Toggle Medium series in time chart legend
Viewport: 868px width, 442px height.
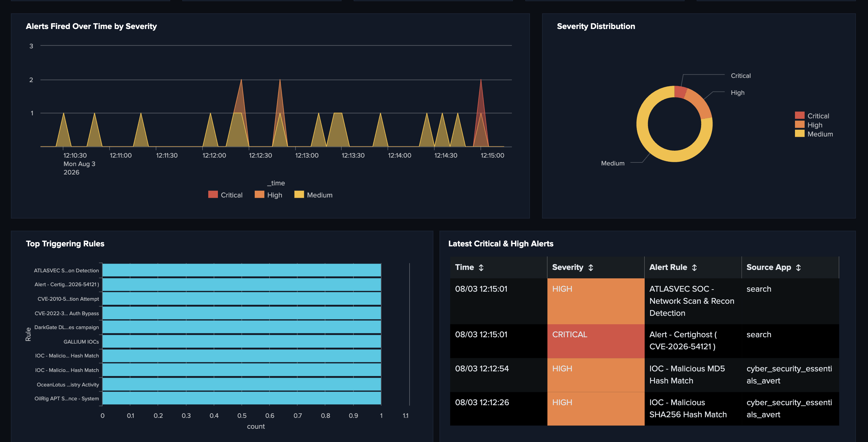(313, 195)
